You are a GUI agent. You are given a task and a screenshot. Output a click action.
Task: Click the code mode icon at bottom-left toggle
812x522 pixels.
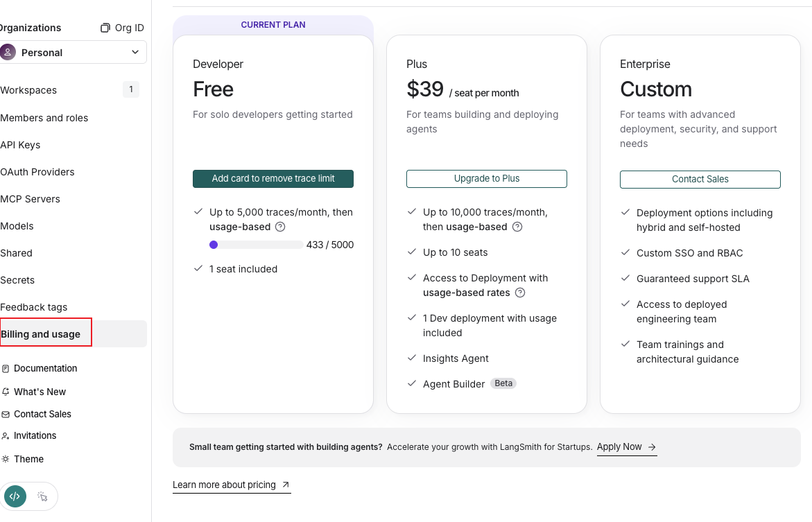(x=15, y=496)
